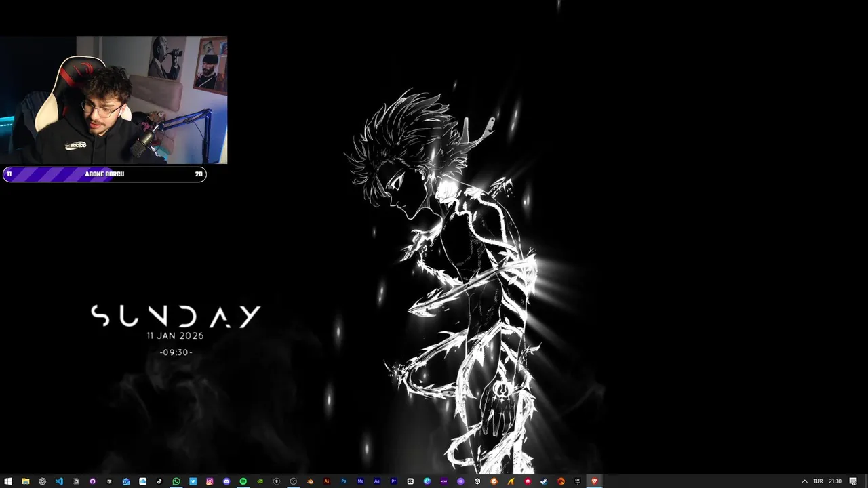Open the EA app taskbar icon
The height and width of the screenshot is (488, 868).
pos(561,481)
